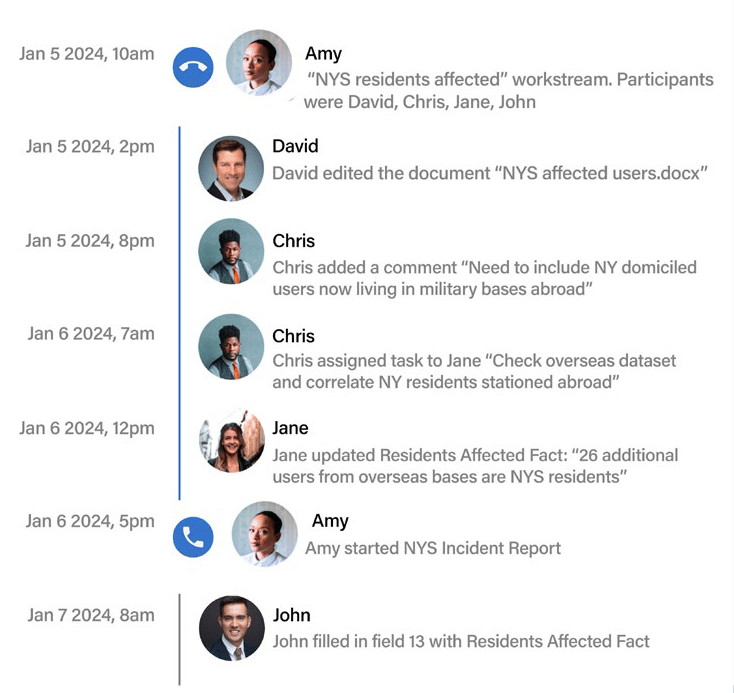Click "John filled in field 13" entry

coord(461,641)
